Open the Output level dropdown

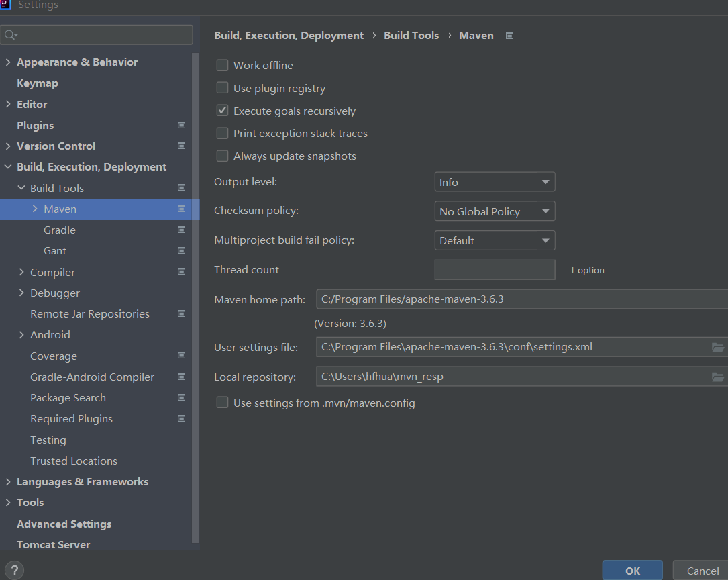coord(495,181)
